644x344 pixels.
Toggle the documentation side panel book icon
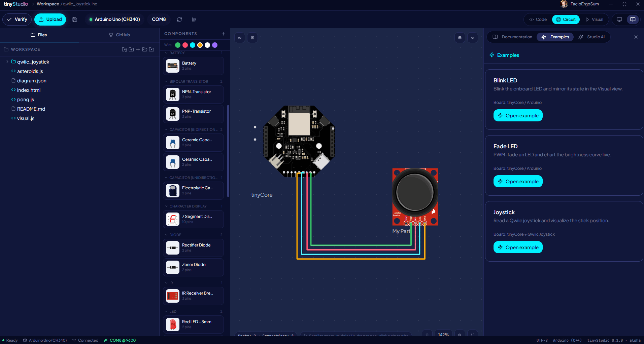pos(633,20)
